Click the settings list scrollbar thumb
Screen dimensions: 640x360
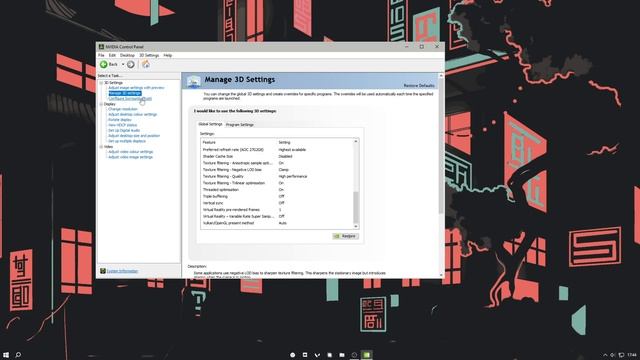[356, 207]
